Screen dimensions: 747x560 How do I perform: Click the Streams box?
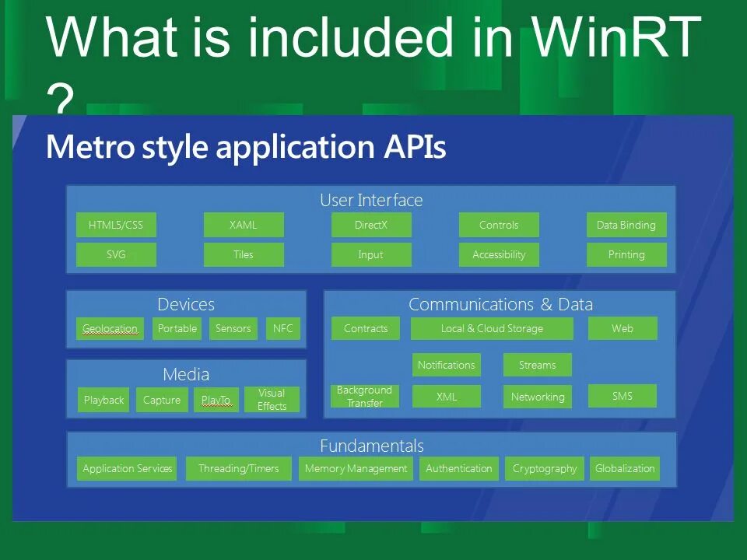pyautogui.click(x=538, y=365)
